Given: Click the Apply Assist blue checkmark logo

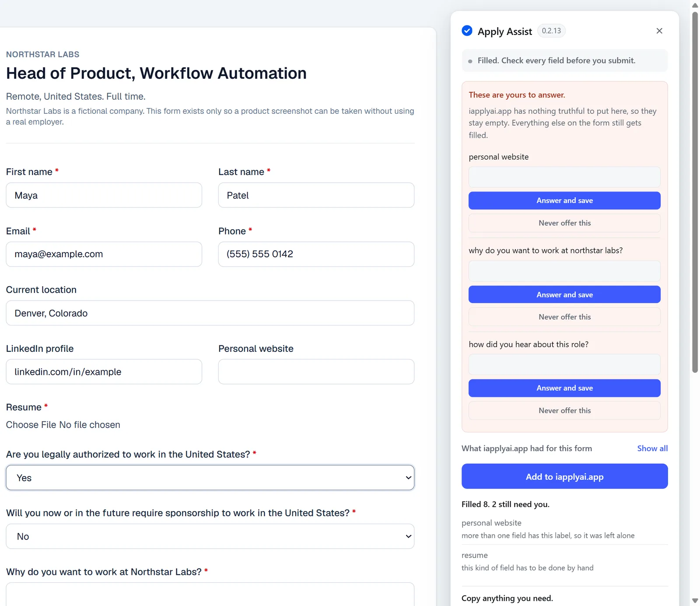Looking at the screenshot, I should [x=467, y=31].
